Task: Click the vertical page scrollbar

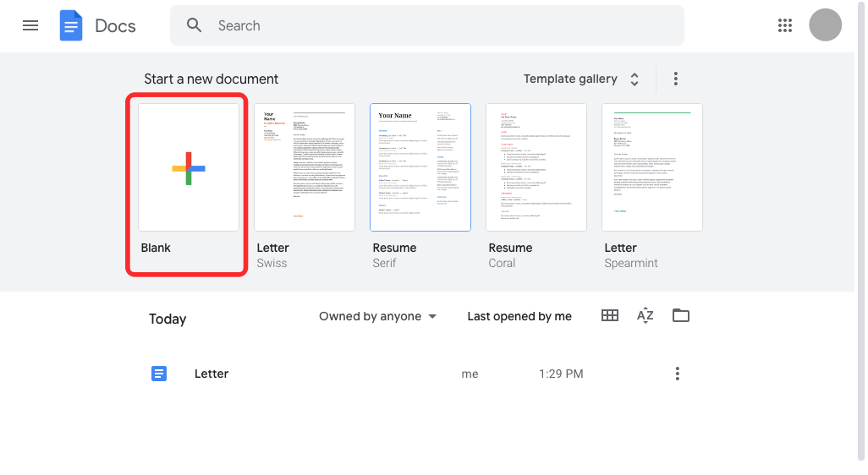Action: (x=860, y=230)
